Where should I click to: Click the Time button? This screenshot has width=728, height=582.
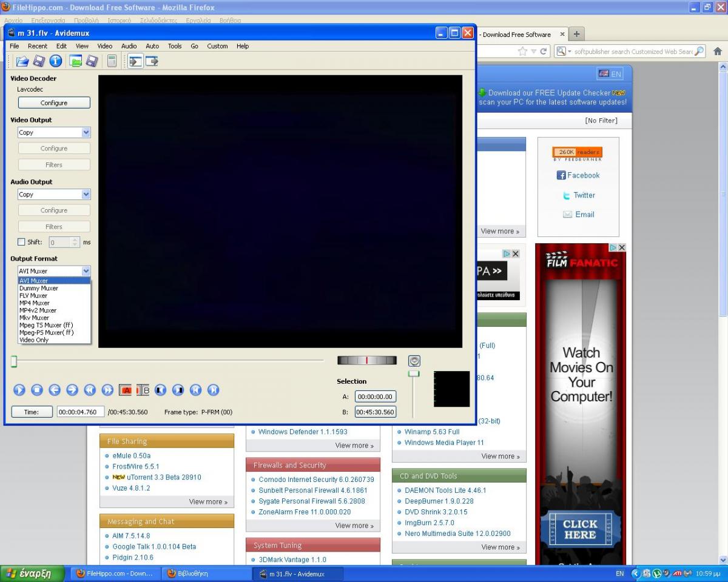pyautogui.click(x=32, y=412)
